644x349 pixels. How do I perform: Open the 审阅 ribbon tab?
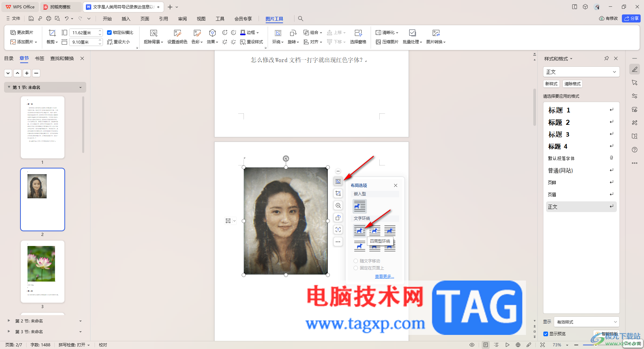click(182, 19)
